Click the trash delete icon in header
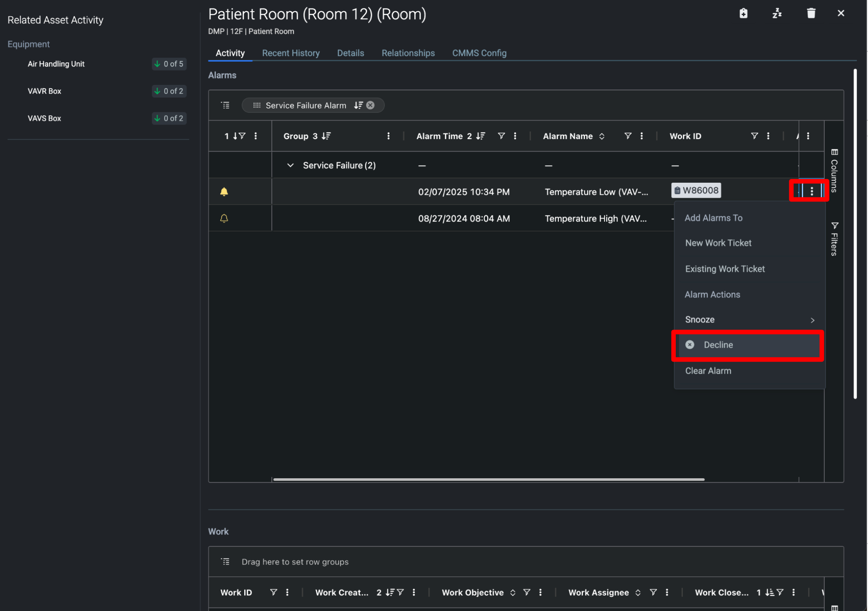Viewport: 868px width, 611px height. (811, 13)
